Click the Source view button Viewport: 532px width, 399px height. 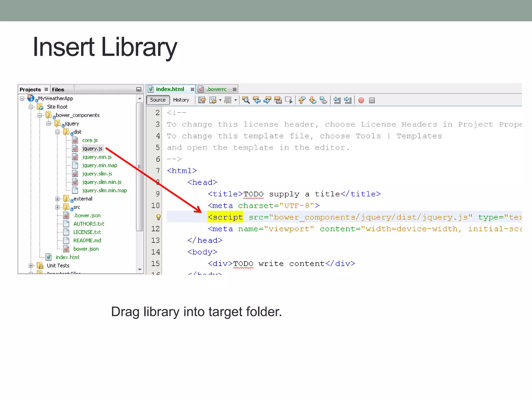click(x=158, y=100)
